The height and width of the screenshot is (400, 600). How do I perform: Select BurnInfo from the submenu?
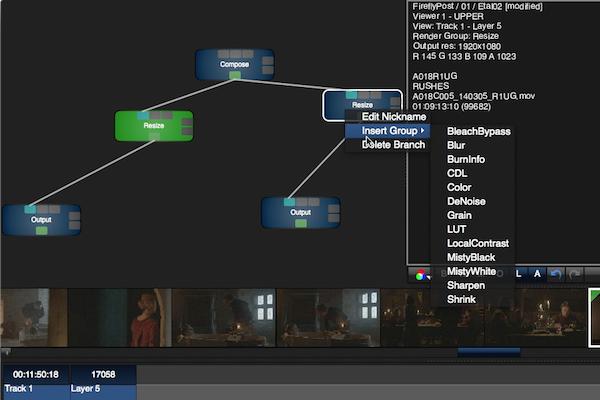pyautogui.click(x=466, y=159)
